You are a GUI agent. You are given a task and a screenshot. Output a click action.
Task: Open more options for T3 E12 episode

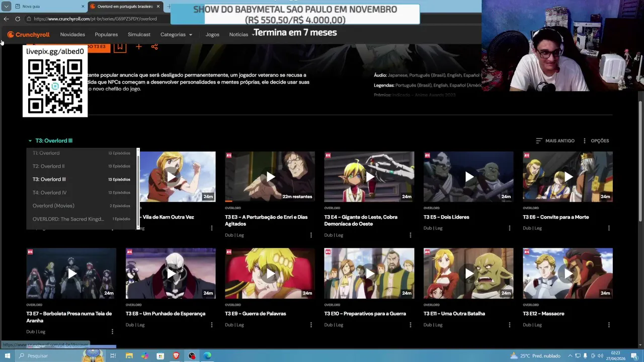609,325
